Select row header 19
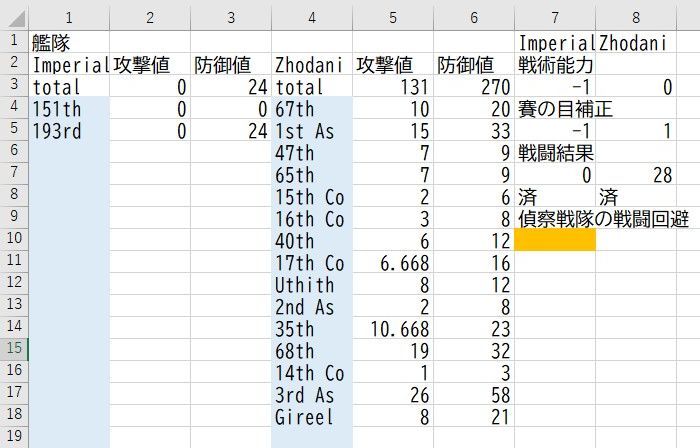Image resolution: width=700 pixels, height=448 pixels. coord(14,436)
